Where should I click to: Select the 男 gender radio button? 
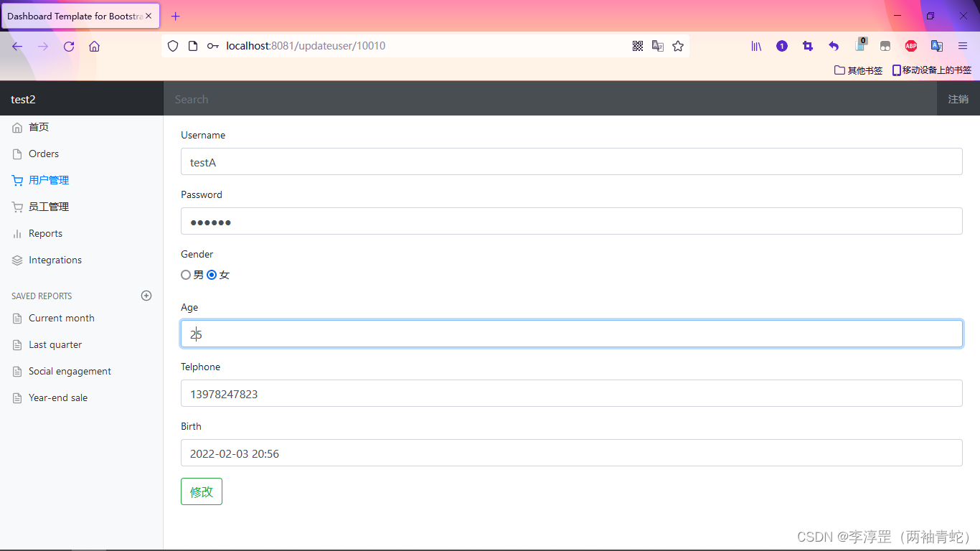click(x=186, y=275)
